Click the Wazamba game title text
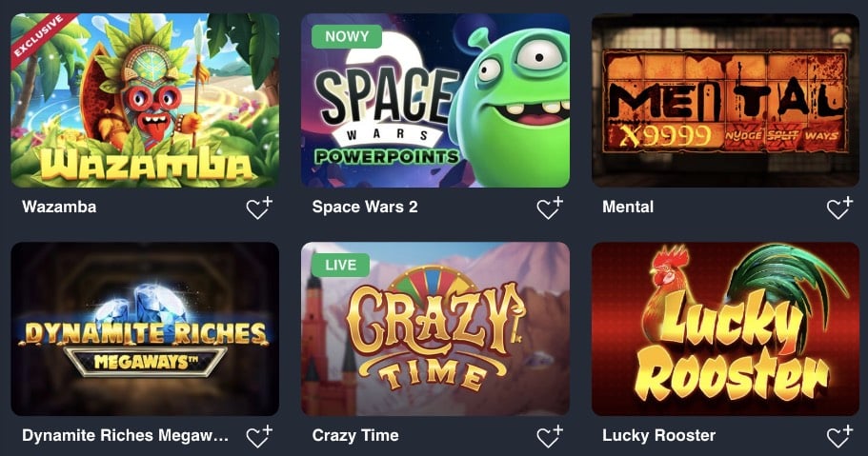This screenshot has width=868, height=456. click(59, 207)
